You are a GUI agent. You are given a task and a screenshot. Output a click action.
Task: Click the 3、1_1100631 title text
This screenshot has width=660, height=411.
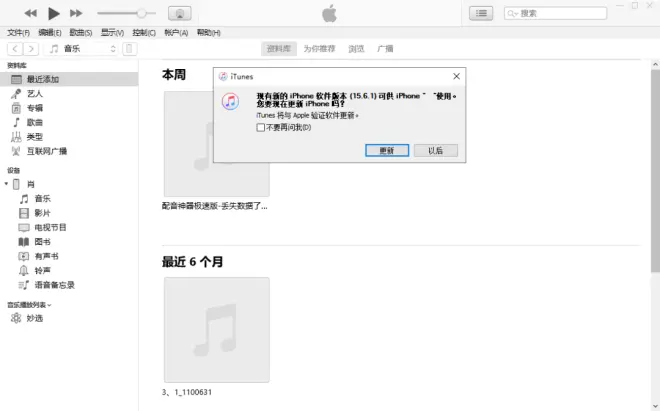[187, 392]
